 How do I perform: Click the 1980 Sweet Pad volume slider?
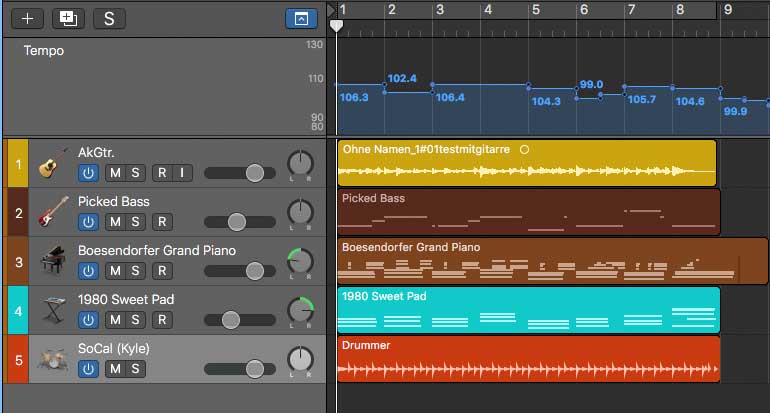point(231,320)
